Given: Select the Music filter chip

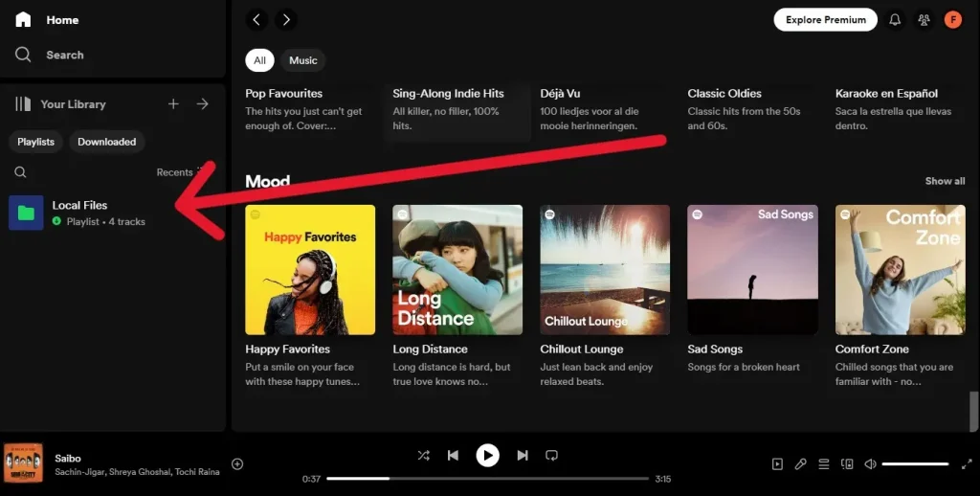Looking at the screenshot, I should pos(303,60).
